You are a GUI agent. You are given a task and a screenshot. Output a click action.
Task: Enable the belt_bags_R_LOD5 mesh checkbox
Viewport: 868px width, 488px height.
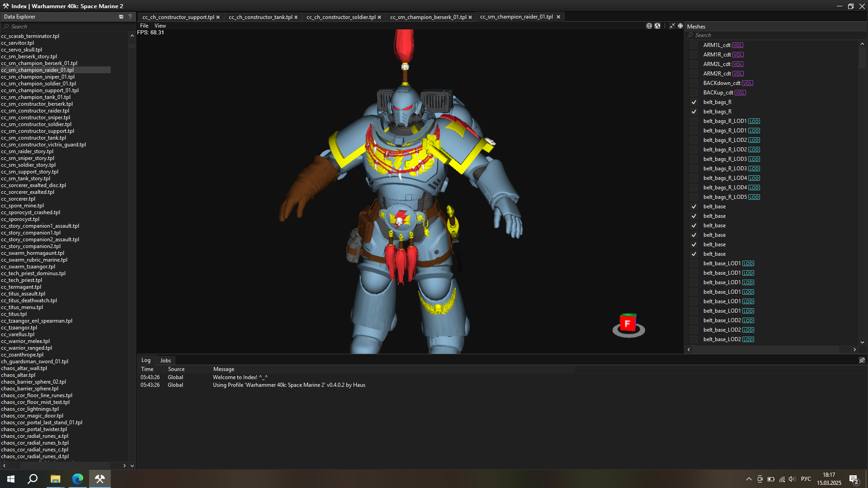pyautogui.click(x=694, y=197)
